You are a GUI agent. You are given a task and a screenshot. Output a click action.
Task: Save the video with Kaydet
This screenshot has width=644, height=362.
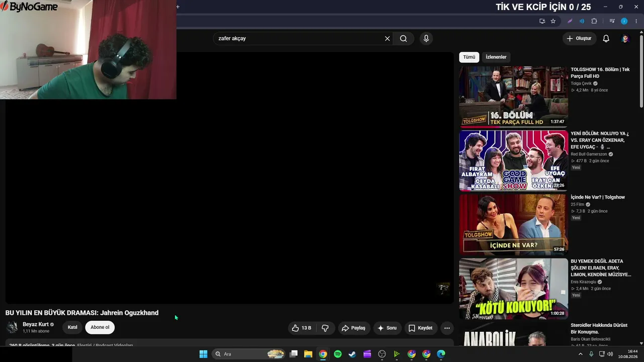point(421,328)
